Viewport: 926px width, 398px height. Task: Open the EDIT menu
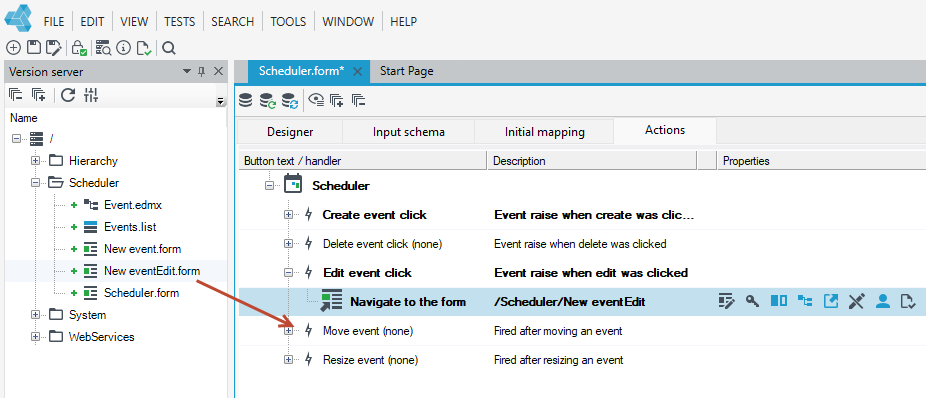(92, 22)
